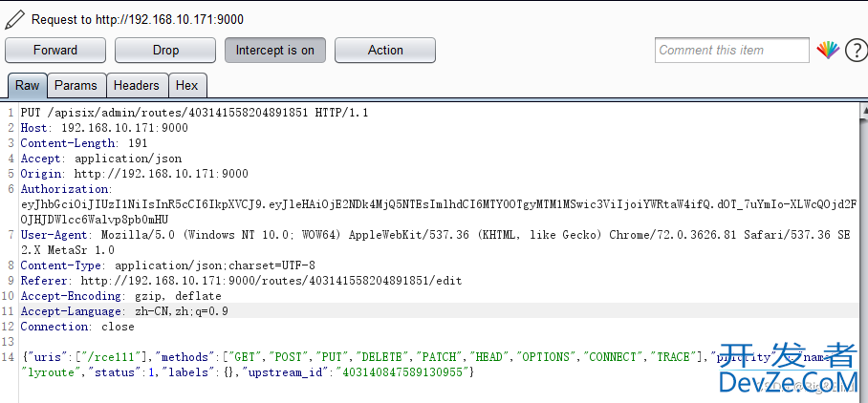This screenshot has width=868, height=403.
Task: Drop the intercepted request
Action: click(165, 51)
